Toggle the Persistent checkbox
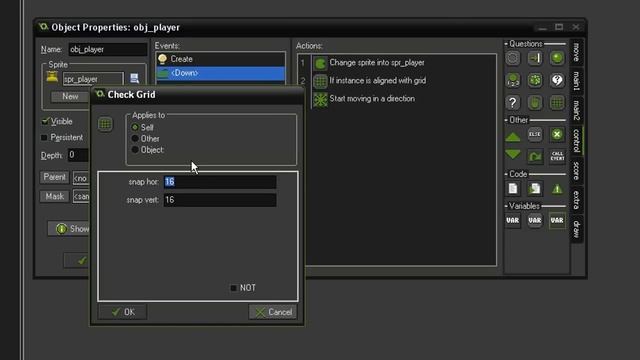The height and width of the screenshot is (360, 640). point(44,138)
